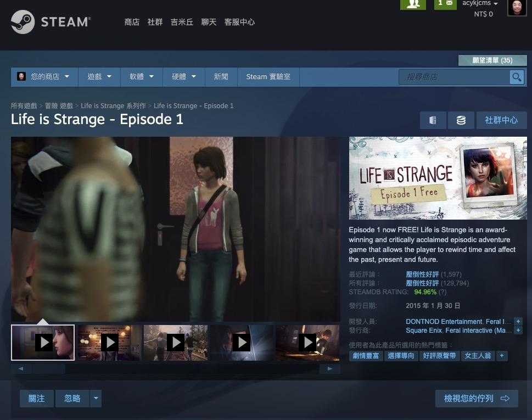Open Feral I... developer link
The image size is (532, 420).
tap(499, 321)
